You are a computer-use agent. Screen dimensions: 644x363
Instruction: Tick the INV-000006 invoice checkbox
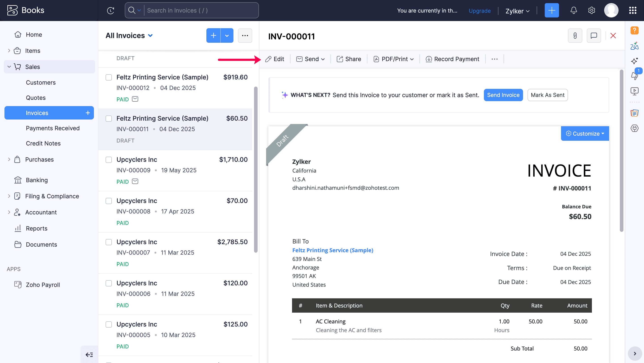point(109,283)
